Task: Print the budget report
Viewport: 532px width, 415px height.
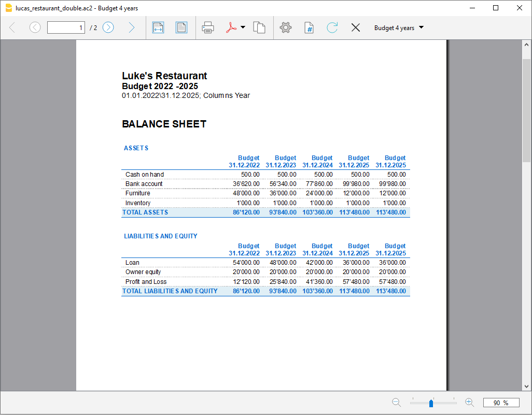Action: (x=208, y=27)
